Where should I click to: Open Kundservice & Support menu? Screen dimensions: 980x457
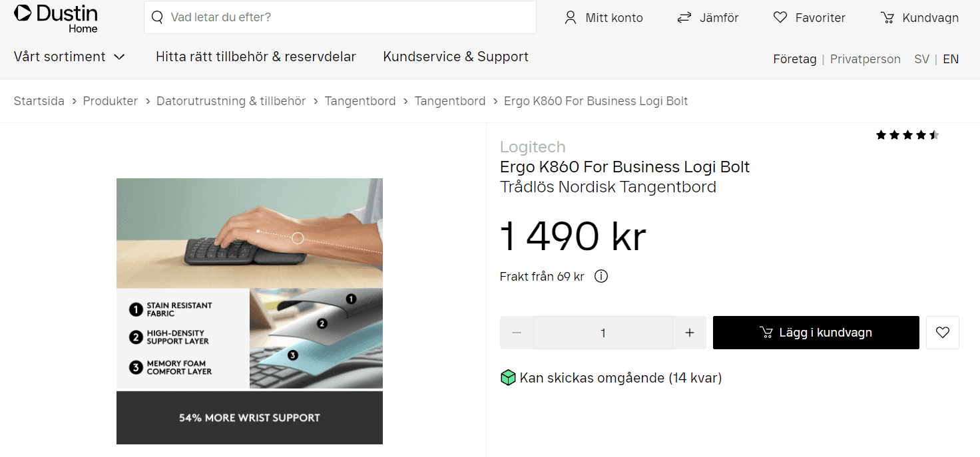pyautogui.click(x=456, y=57)
